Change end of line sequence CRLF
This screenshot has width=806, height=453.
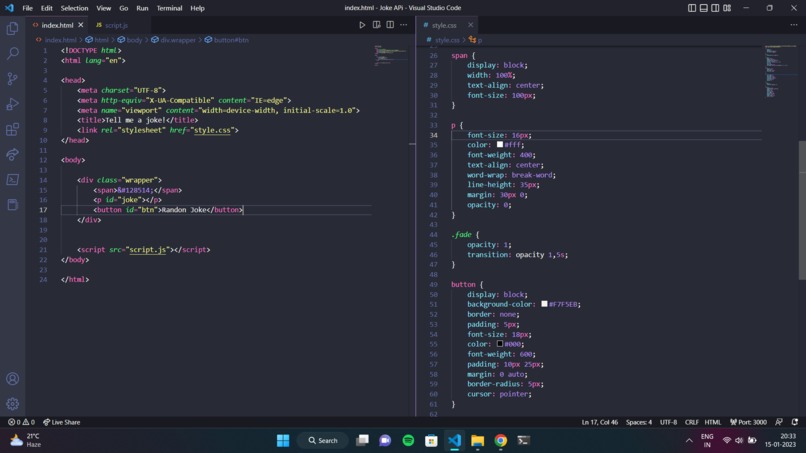[691, 422]
